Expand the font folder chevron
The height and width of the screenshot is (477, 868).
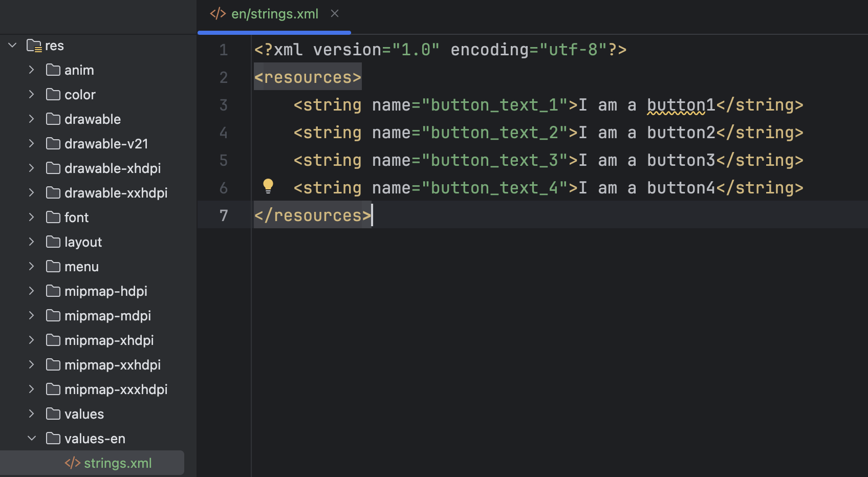point(32,217)
